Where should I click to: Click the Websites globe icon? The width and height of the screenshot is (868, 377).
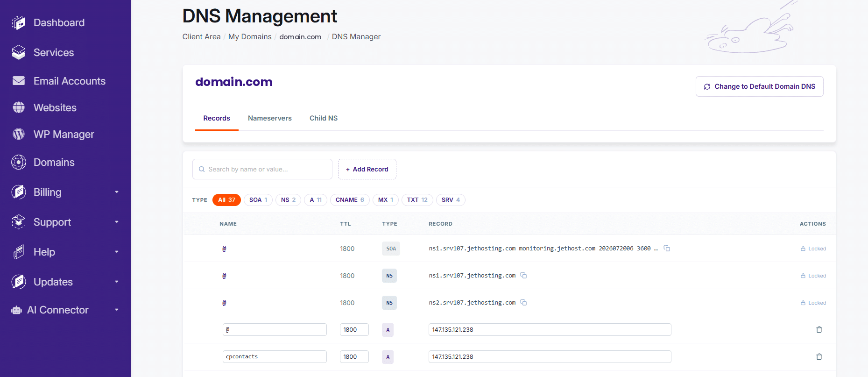tap(19, 107)
